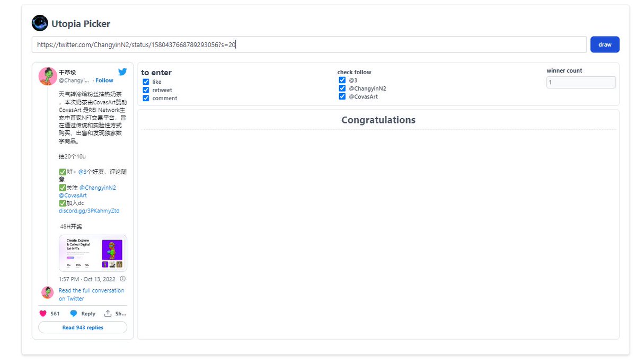This screenshot has width=636, height=364.
Task: Click the @ChangyinN2 mention in the tweet
Action: click(98, 188)
